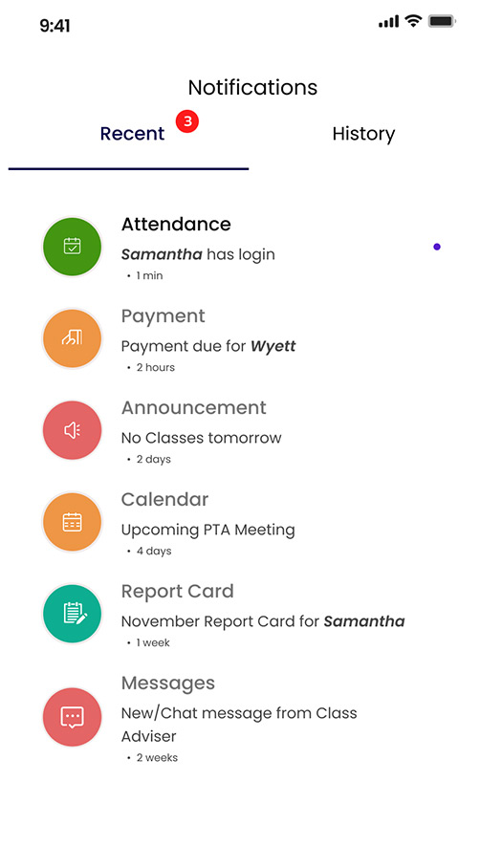Tap the Notifications page title

[252, 87]
